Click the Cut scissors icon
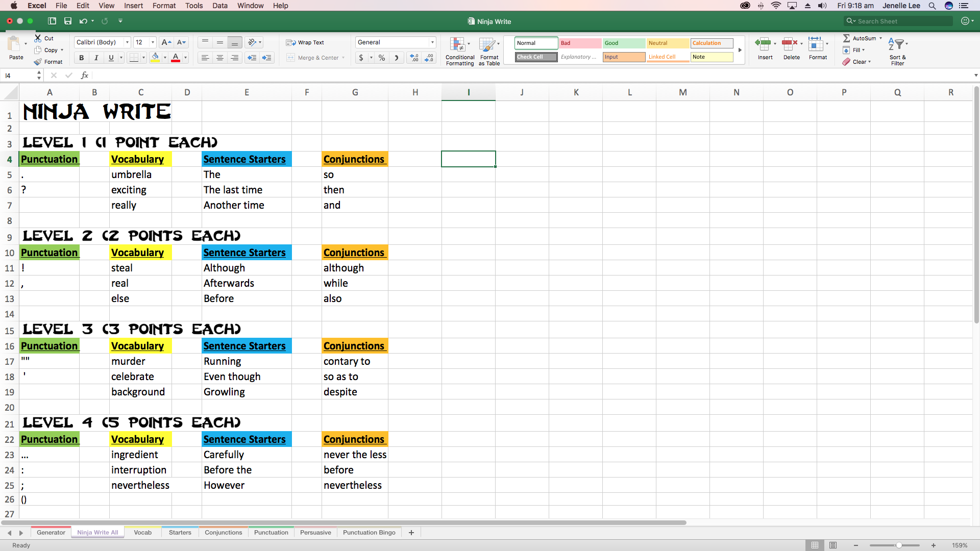 [x=38, y=38]
